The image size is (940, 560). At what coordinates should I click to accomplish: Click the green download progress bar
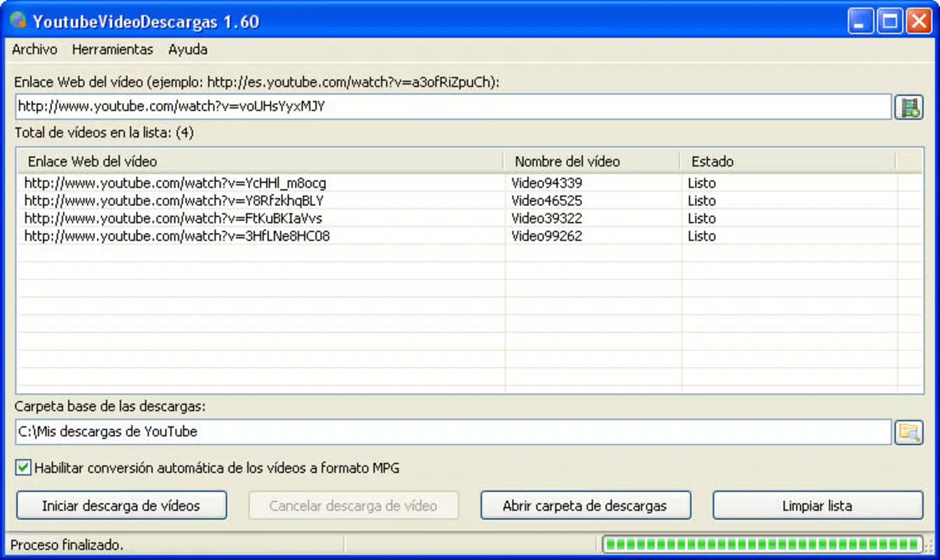pyautogui.click(x=763, y=544)
